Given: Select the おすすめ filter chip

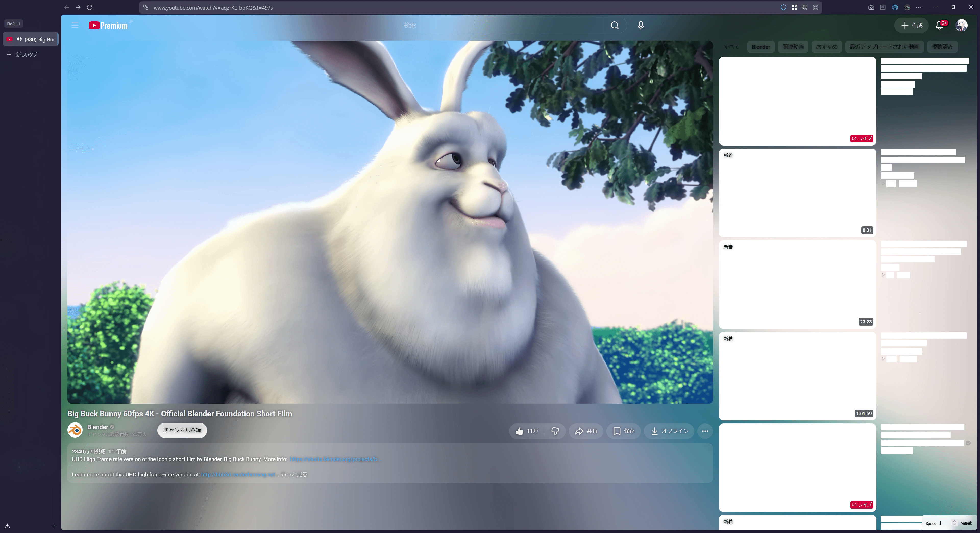Looking at the screenshot, I should tap(826, 46).
